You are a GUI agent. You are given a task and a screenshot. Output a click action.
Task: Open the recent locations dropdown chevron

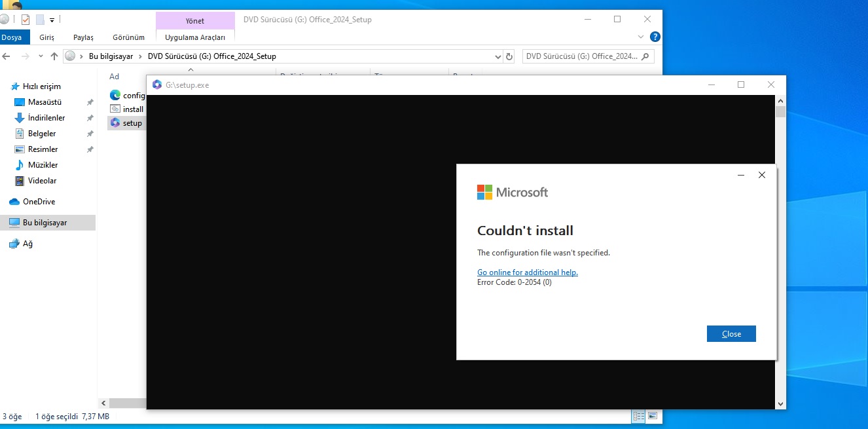click(41, 56)
